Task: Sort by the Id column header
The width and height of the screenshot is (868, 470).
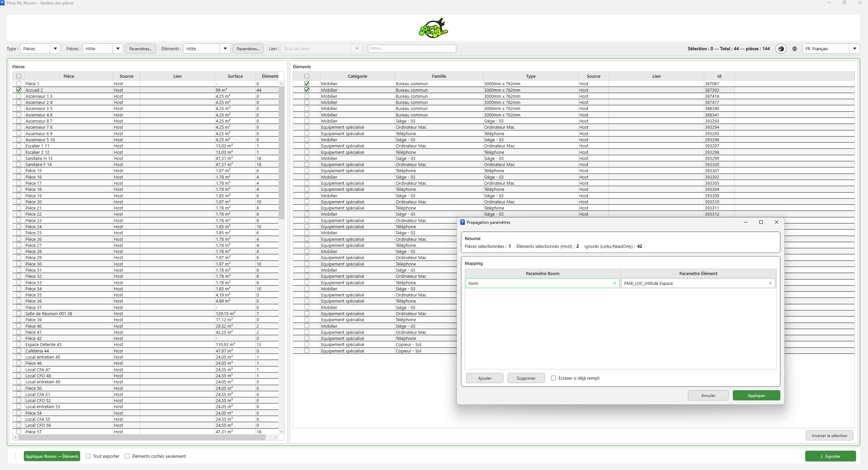Action: click(x=719, y=76)
